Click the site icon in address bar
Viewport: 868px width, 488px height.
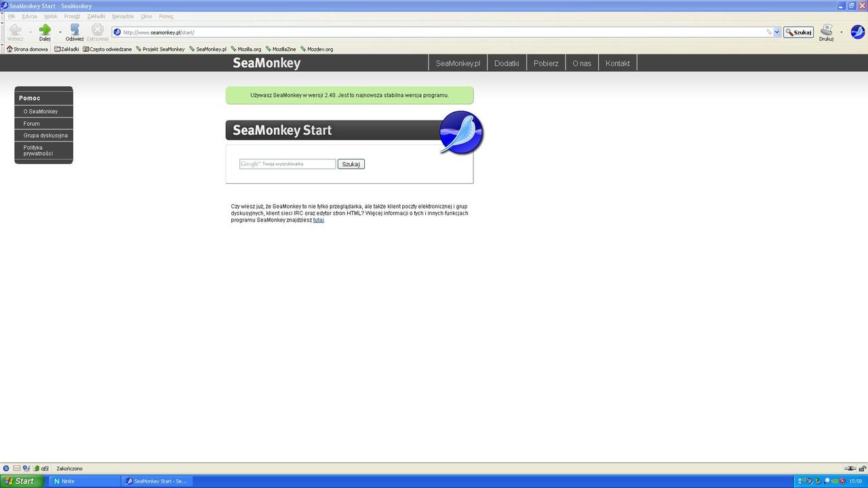(x=117, y=32)
